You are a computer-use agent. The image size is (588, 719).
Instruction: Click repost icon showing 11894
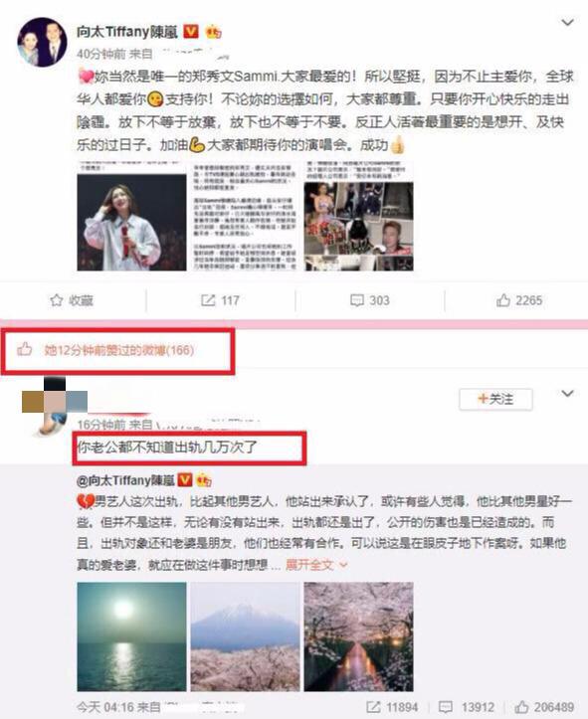[373, 707]
